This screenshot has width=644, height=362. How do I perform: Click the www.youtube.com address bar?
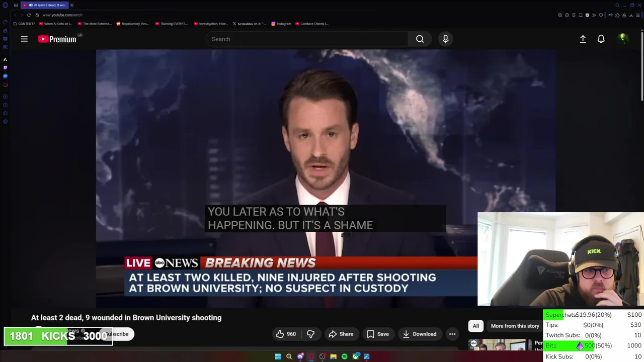[x=62, y=15]
